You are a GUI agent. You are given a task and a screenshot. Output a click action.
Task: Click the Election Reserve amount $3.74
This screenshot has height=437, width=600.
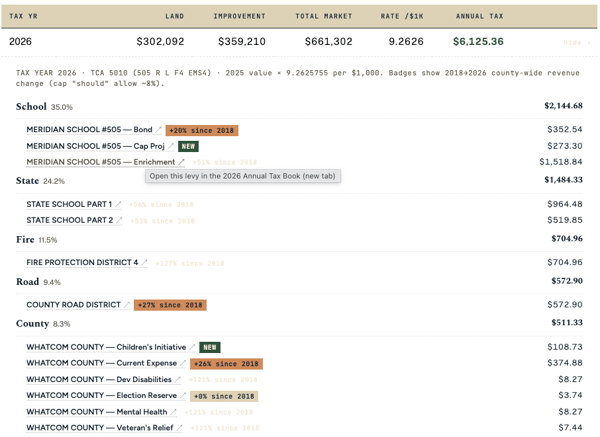570,395
